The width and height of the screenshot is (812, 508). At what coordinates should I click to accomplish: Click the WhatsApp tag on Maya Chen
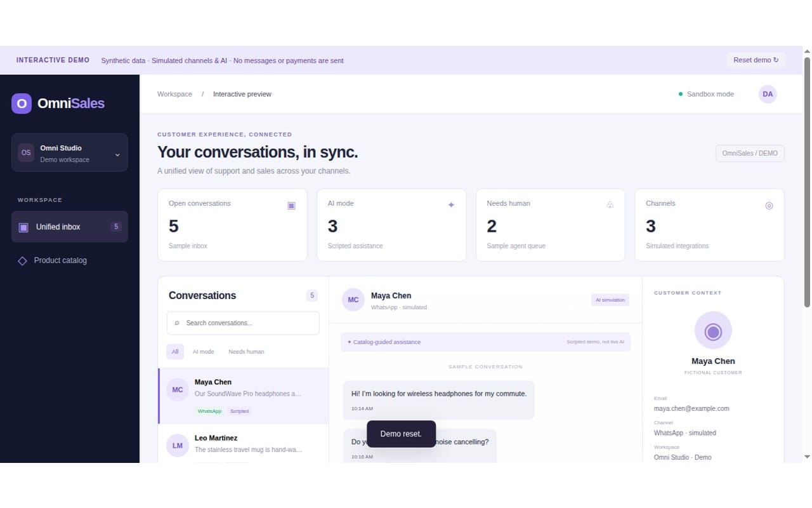pyautogui.click(x=209, y=411)
